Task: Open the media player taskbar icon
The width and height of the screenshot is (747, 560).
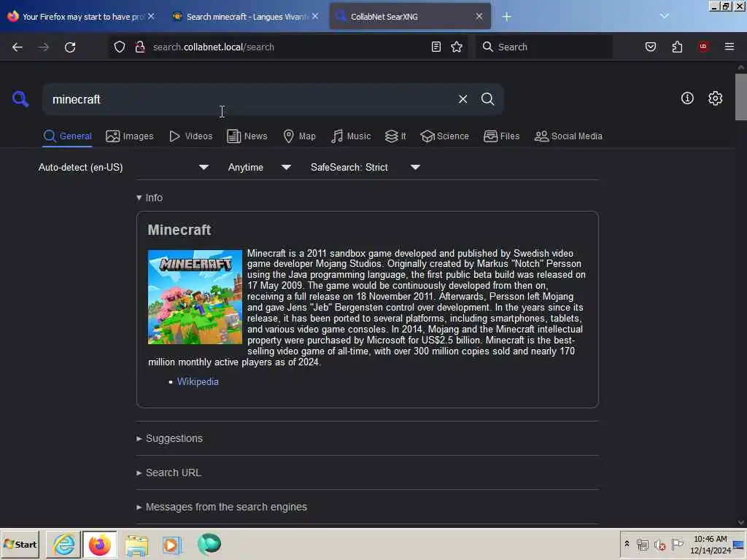Action: point(172,545)
